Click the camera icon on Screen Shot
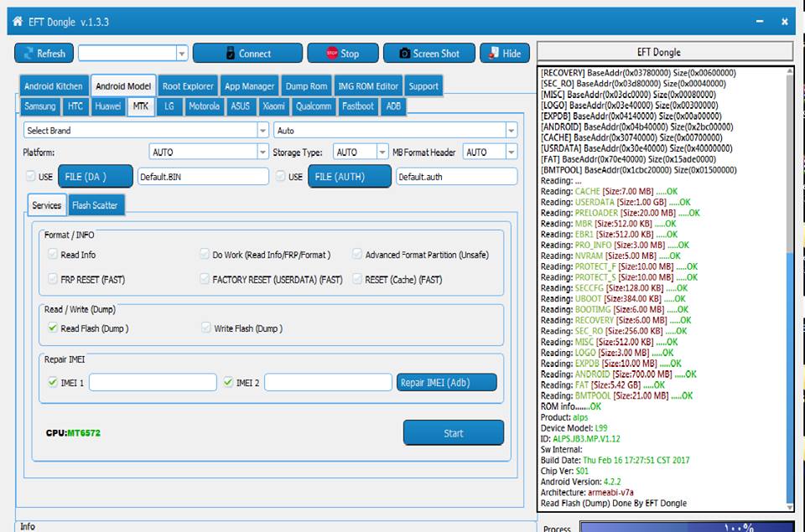The height and width of the screenshot is (532, 805). [x=404, y=54]
